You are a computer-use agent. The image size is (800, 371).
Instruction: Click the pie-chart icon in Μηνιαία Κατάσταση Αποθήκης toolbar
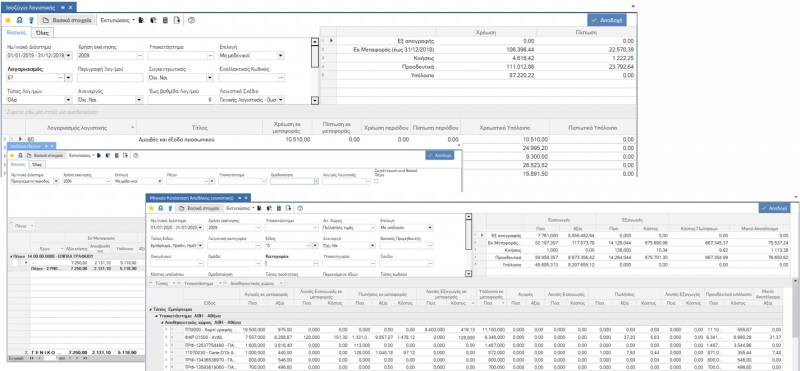coord(269,208)
